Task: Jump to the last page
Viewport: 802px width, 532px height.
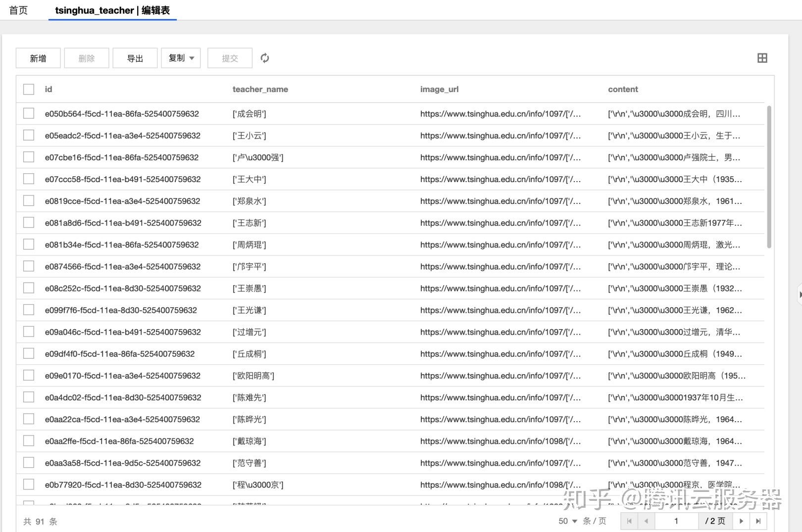Action: 758,521
